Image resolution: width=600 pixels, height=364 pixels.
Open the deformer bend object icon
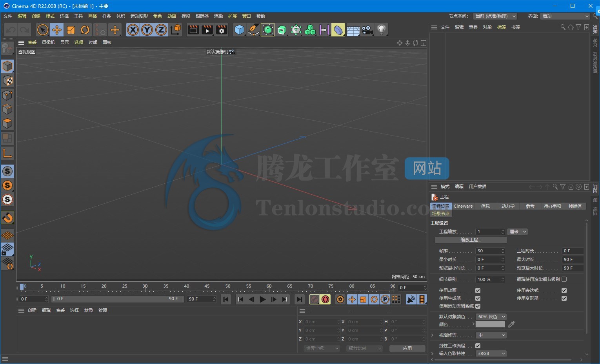338,30
